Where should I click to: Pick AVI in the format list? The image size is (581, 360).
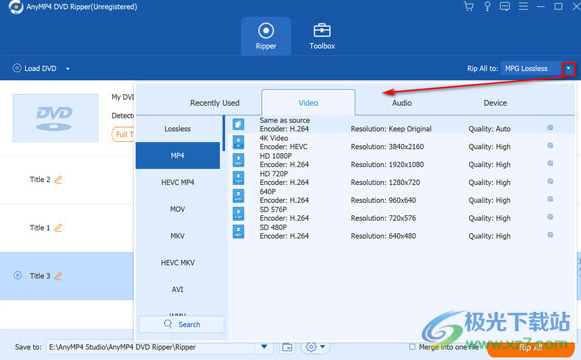pos(177,289)
